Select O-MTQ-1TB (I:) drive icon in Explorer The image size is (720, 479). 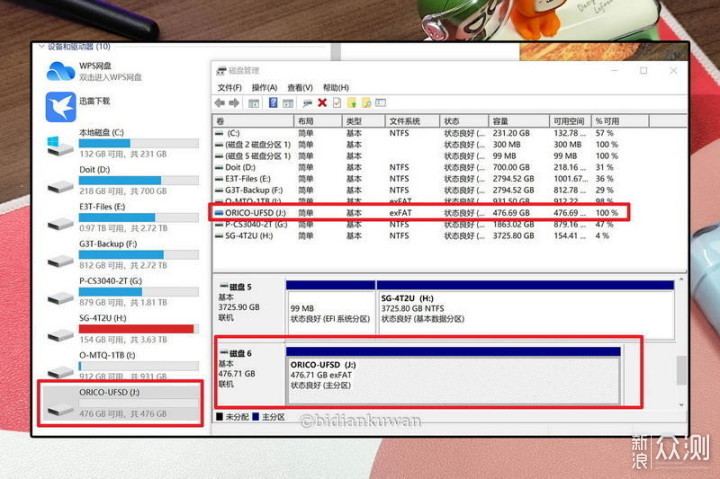coord(60,371)
